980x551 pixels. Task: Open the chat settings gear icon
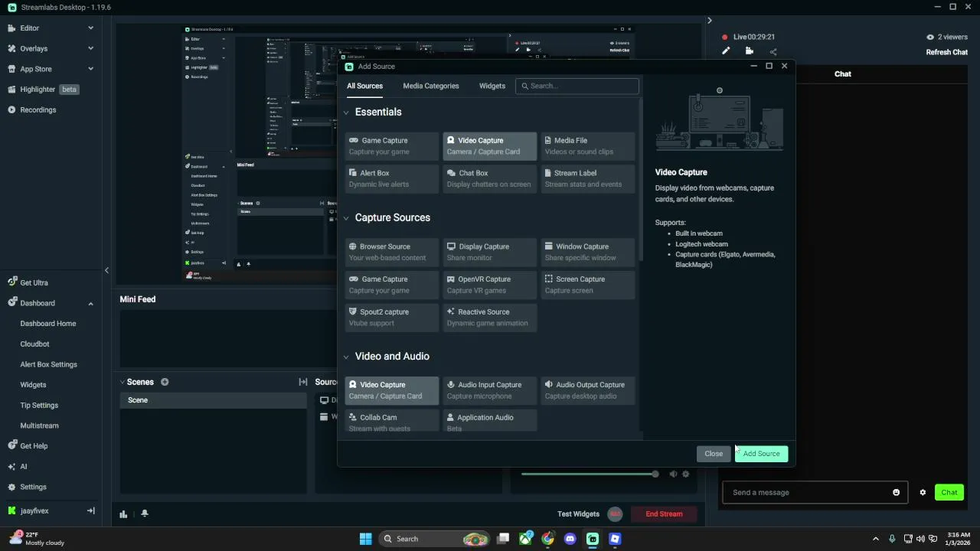coord(923,493)
